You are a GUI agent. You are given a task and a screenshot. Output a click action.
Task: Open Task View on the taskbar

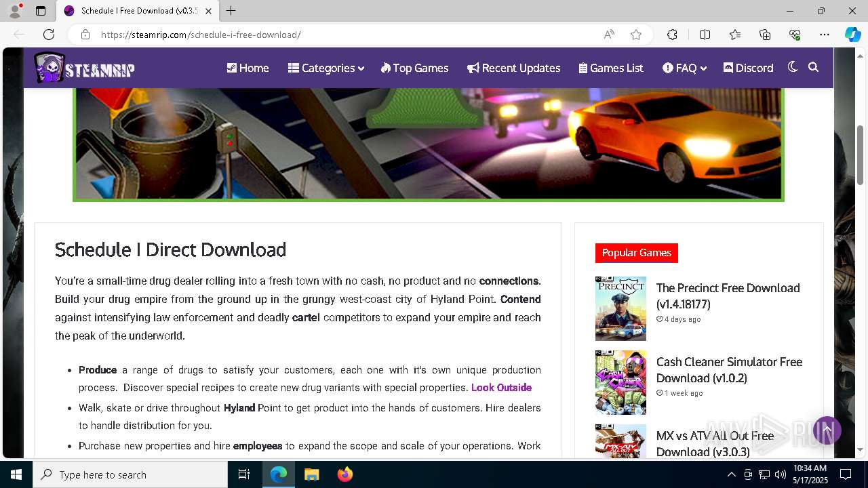point(244,474)
